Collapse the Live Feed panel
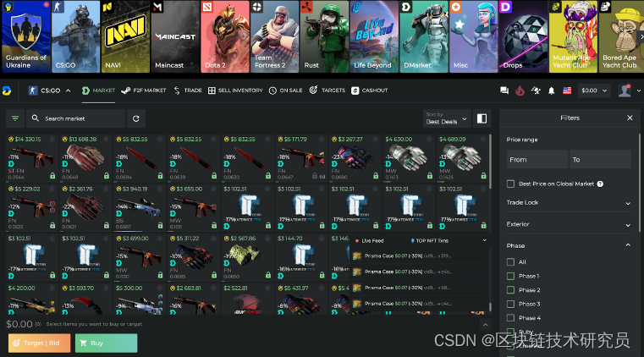644x357 pixels. pyautogui.click(x=485, y=240)
